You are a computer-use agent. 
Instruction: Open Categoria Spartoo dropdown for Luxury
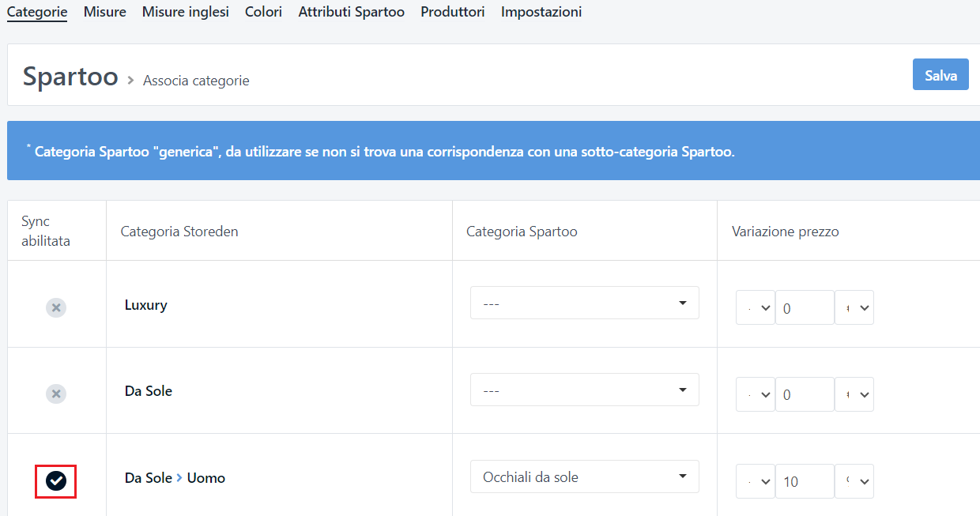point(585,303)
